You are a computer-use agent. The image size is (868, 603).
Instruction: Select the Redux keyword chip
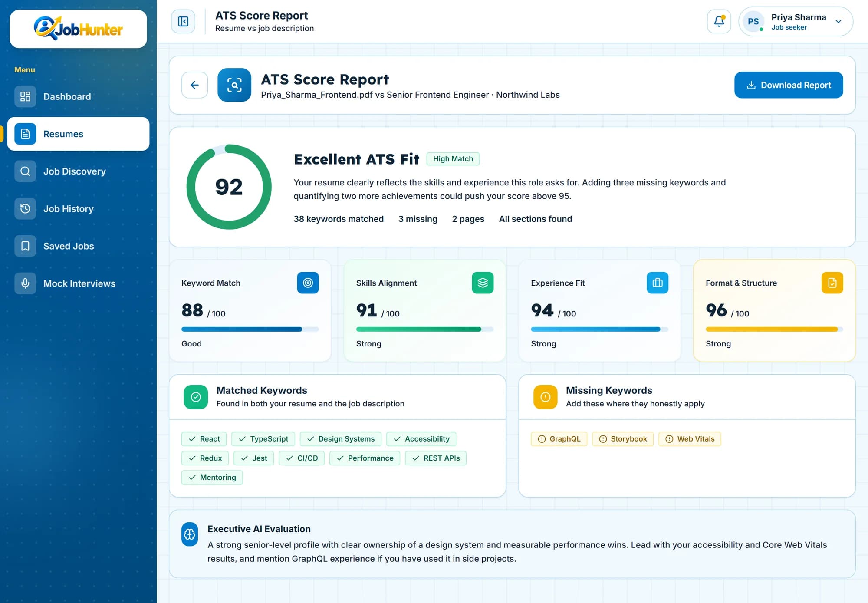tap(205, 458)
